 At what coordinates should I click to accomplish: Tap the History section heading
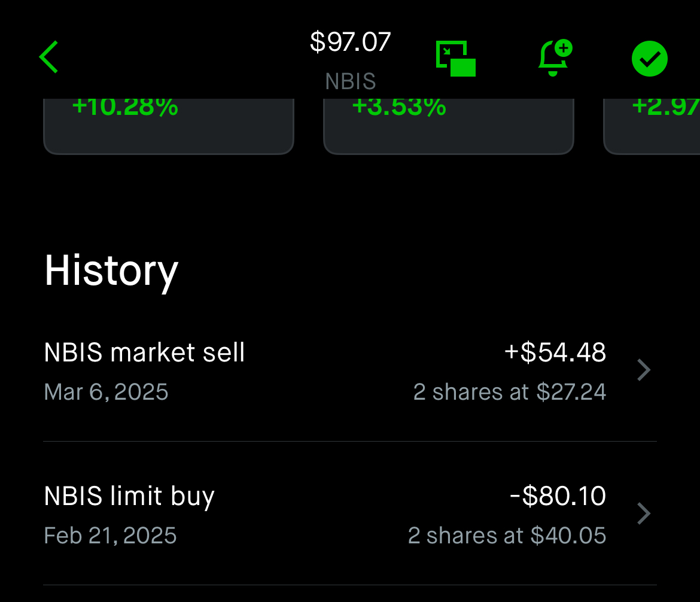pyautogui.click(x=111, y=272)
